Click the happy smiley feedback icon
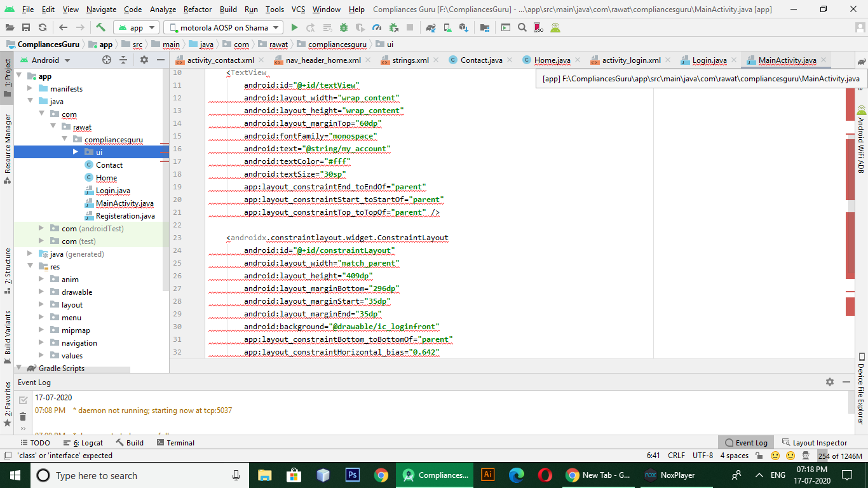 [775, 456]
